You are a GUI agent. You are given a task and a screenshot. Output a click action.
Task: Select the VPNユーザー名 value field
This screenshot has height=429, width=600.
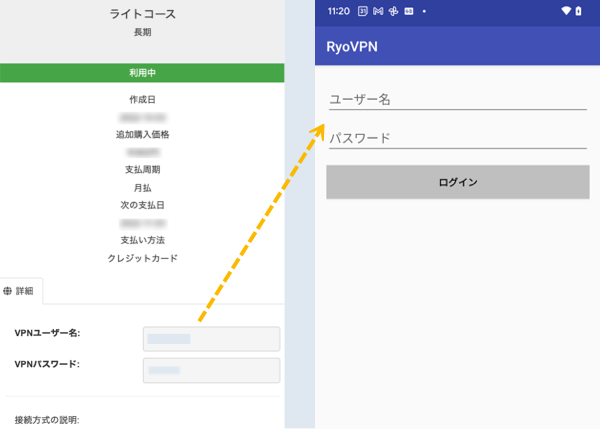[211, 339]
